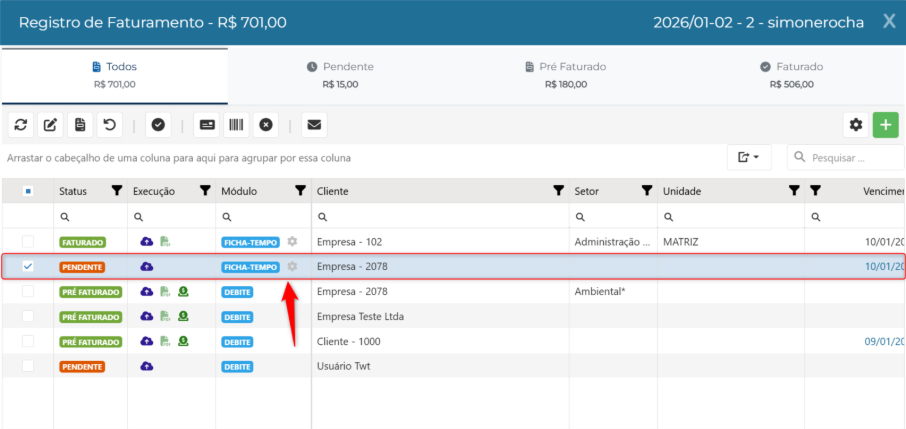Click the 'Administração ...' sector cell
This screenshot has width=906, height=429.
pos(613,242)
